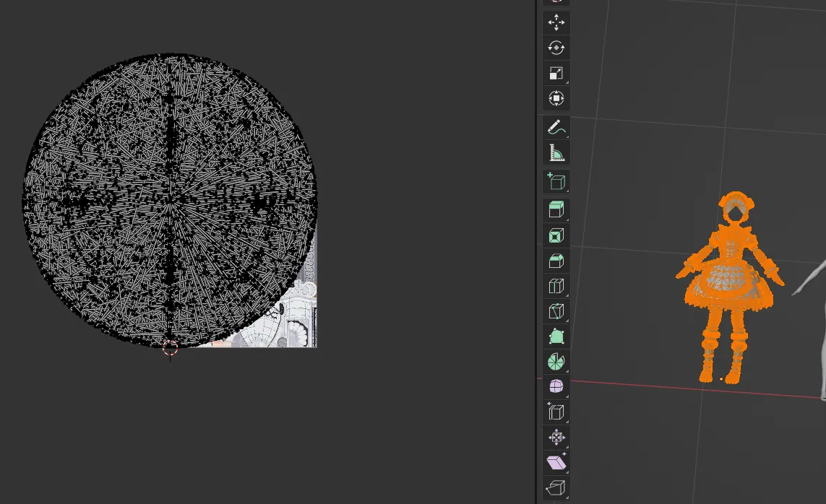Select the Spin tool
This screenshot has width=826, height=504.
point(556,362)
